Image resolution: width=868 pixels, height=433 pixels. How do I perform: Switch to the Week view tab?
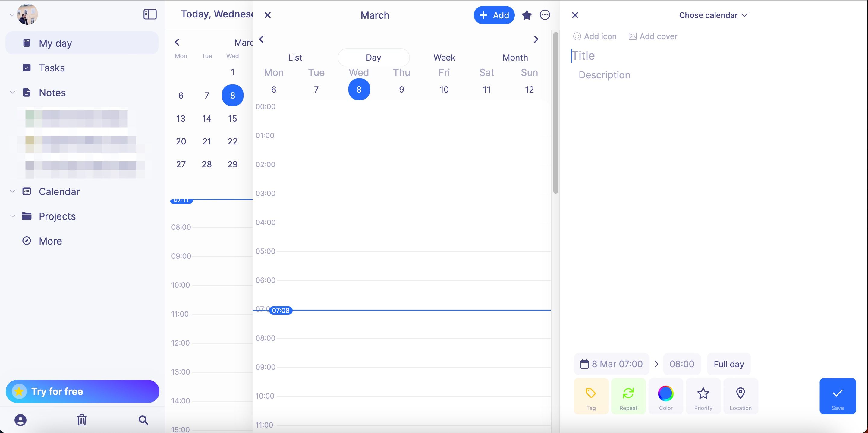tap(444, 58)
